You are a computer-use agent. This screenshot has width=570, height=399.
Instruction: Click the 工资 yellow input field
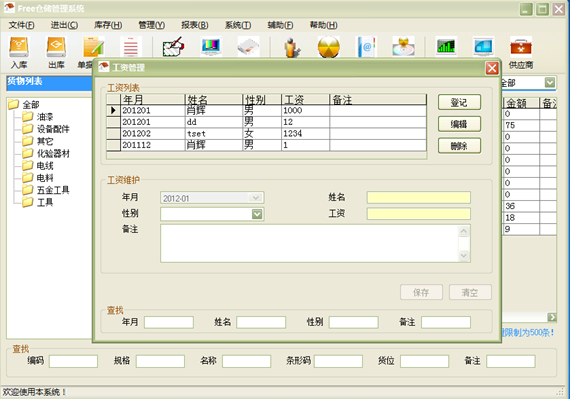(x=419, y=214)
